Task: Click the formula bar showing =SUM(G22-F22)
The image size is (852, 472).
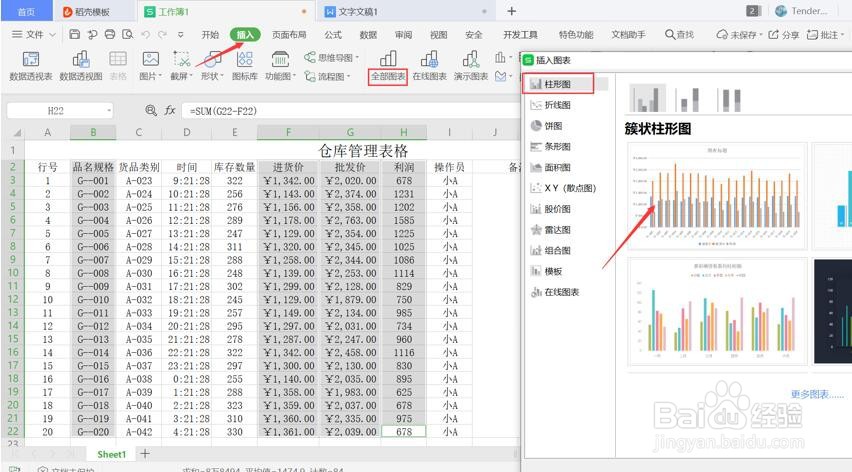Action: (x=350, y=111)
